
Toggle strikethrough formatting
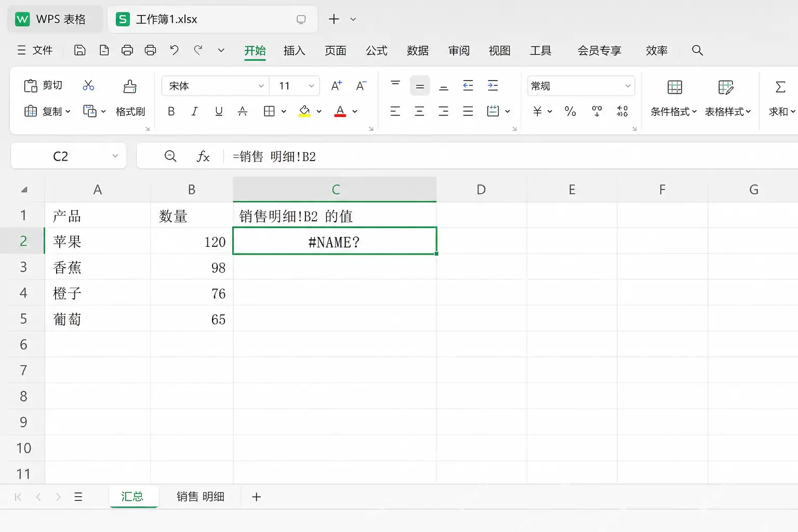click(243, 111)
